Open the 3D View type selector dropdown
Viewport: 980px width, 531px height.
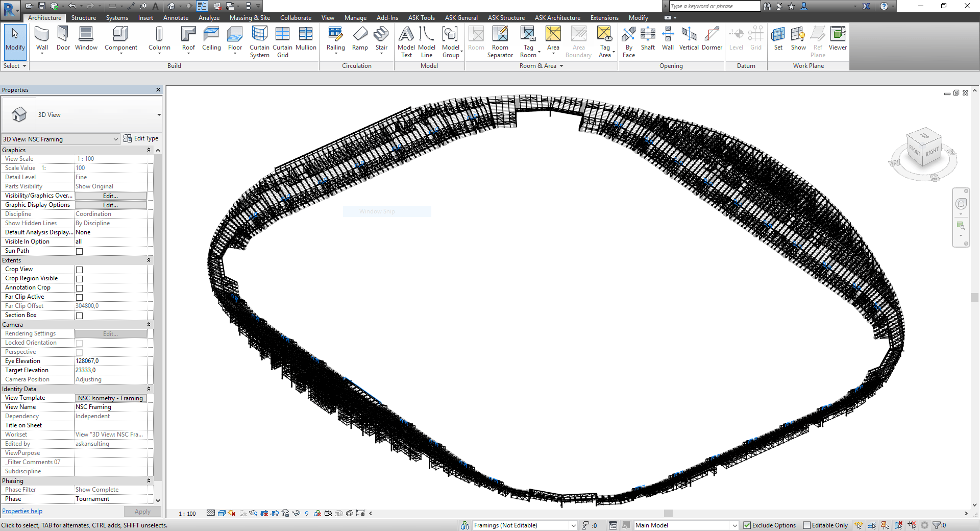point(159,115)
